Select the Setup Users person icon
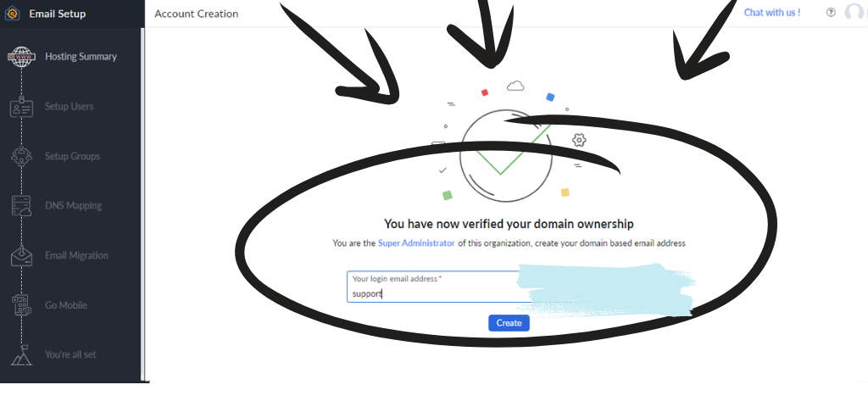Image resolution: width=868 pixels, height=407 pixels. pos(21,107)
